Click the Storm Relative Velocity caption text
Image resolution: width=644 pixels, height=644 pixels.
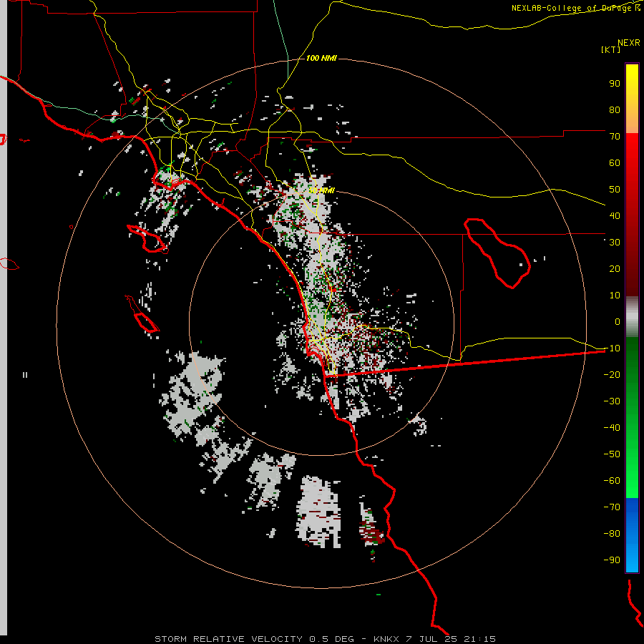[x=325, y=639]
